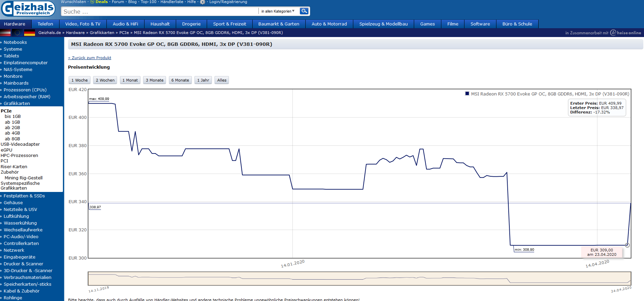Image resolution: width=644 pixels, height=301 pixels.
Task: Open the Filme tab
Action: coord(453,24)
